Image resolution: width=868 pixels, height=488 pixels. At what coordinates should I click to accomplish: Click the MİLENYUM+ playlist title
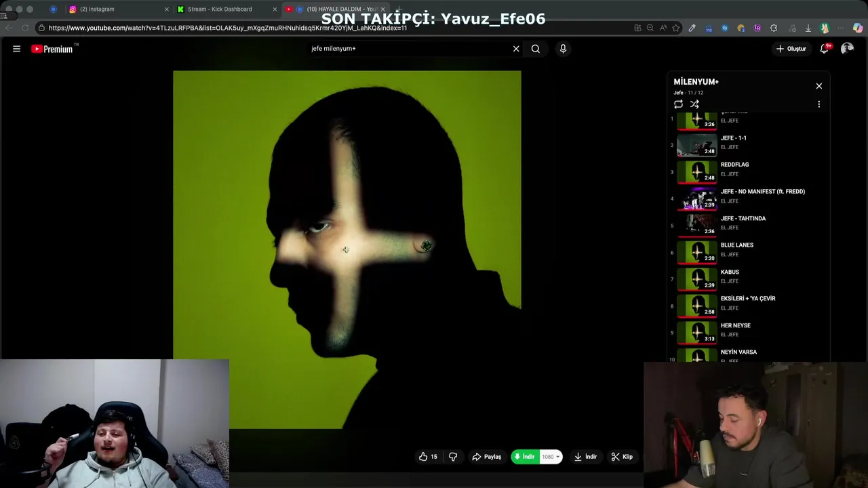pos(696,81)
